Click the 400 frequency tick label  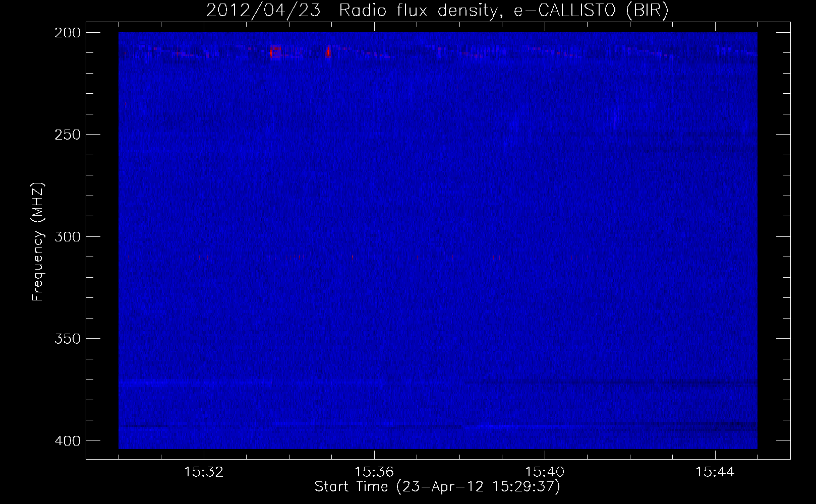tap(67, 441)
